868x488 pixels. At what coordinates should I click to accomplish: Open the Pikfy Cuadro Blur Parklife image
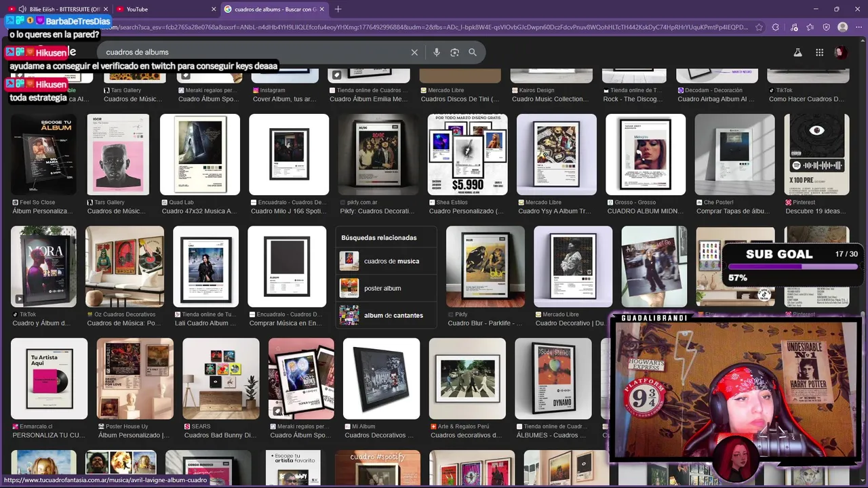[x=486, y=266]
